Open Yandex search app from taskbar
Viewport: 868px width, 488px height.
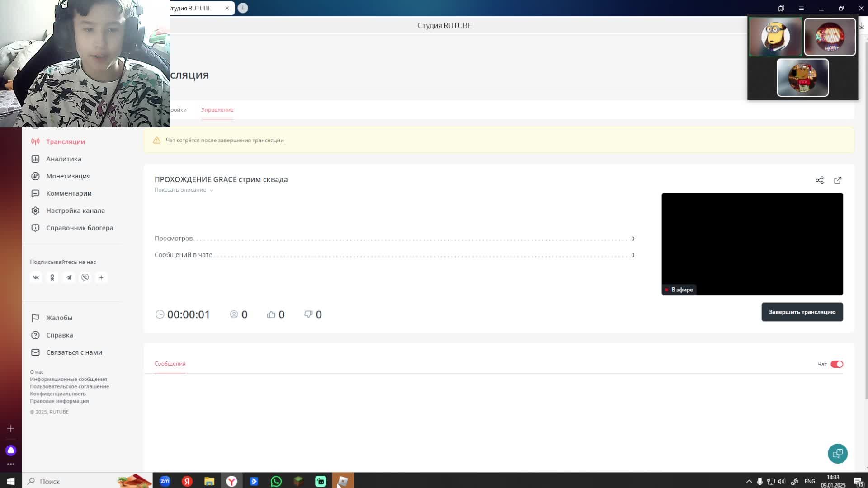[187, 481]
